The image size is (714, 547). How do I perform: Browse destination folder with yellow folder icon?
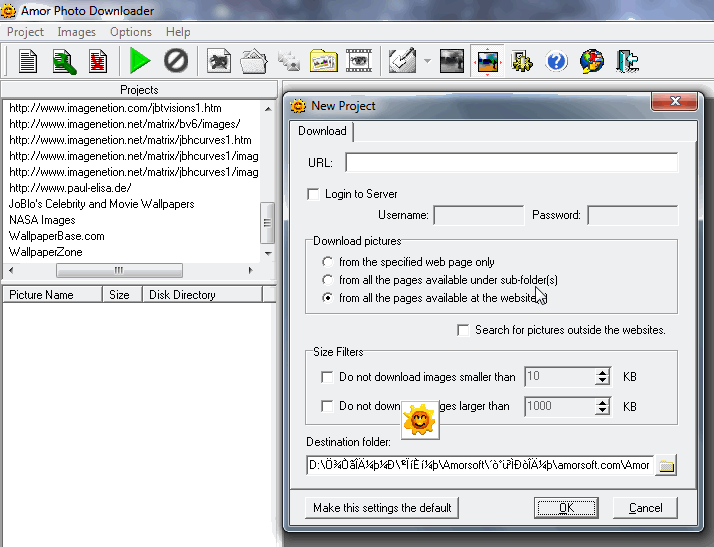(x=666, y=465)
